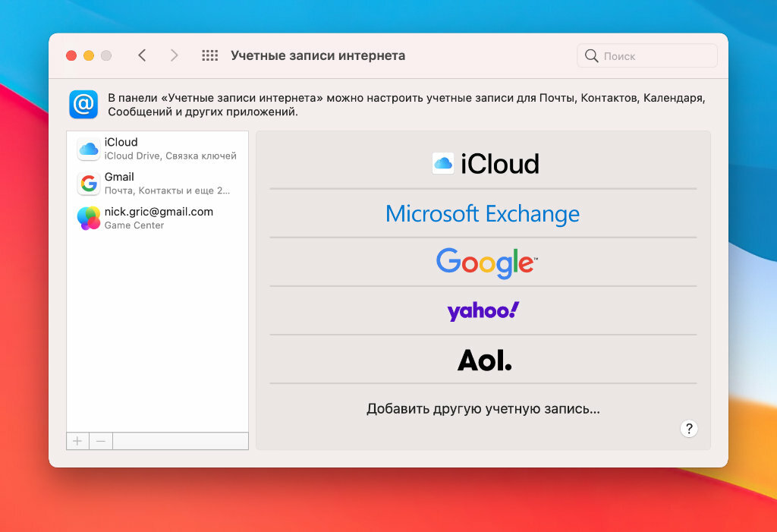Show all preferences via grid icon

tap(209, 55)
